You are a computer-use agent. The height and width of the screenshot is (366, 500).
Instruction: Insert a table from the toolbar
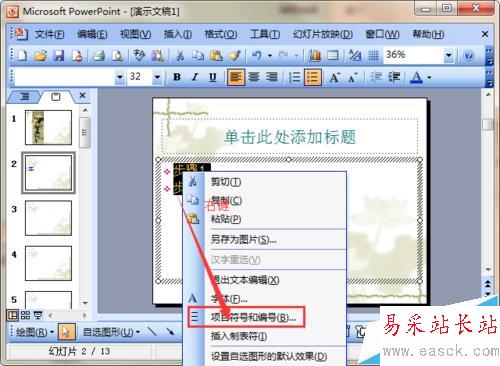333,55
